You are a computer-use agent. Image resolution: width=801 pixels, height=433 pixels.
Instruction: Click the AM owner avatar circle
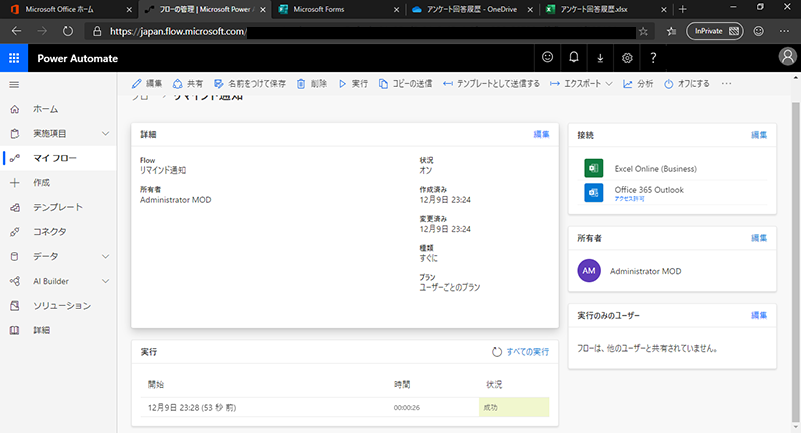click(x=589, y=271)
